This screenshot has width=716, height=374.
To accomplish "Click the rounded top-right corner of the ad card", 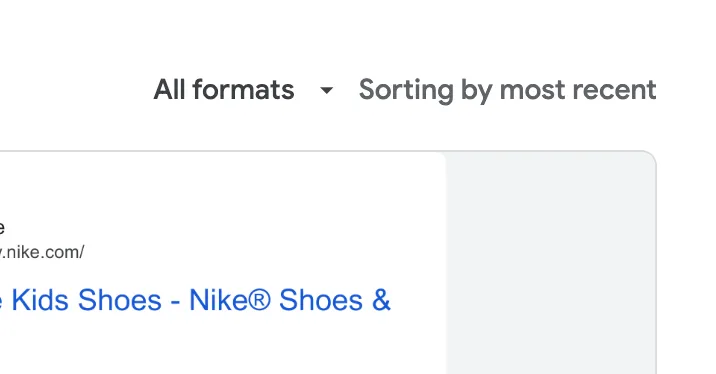I will 648,159.
